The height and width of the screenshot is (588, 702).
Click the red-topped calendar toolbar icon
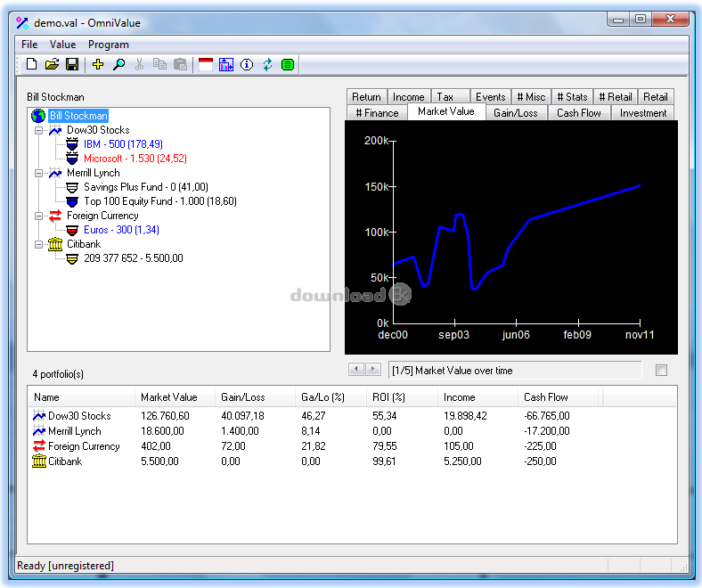206,64
